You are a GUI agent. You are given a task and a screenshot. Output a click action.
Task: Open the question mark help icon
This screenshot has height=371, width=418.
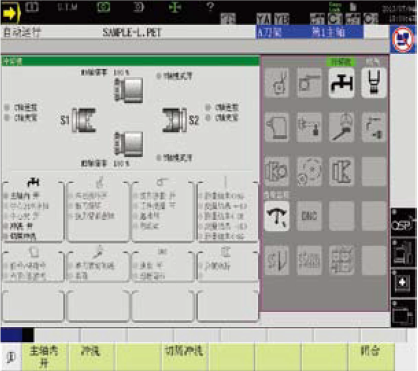coord(210,7)
